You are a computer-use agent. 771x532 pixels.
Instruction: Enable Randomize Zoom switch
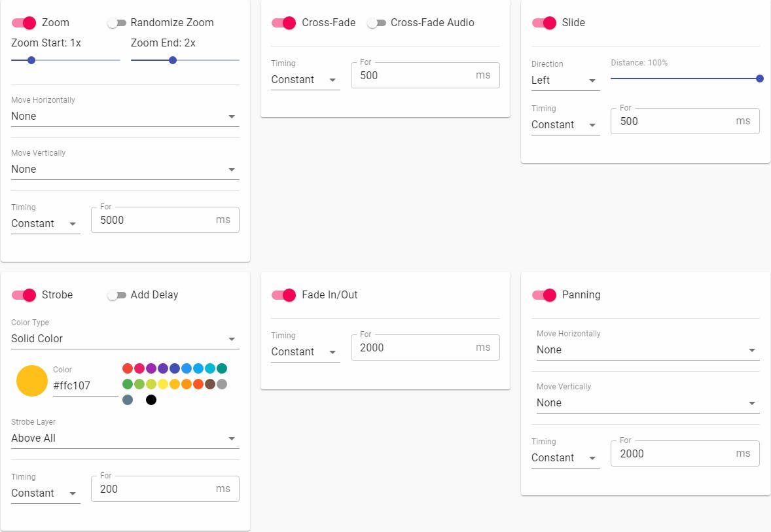117,23
